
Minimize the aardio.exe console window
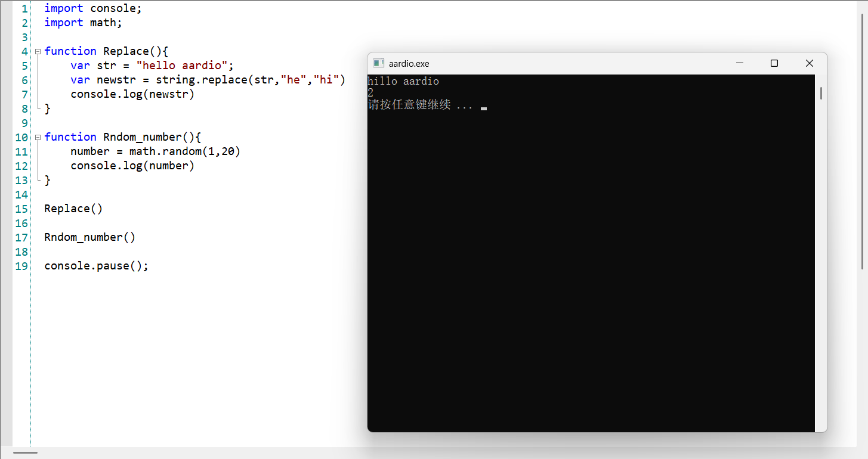[x=740, y=63]
